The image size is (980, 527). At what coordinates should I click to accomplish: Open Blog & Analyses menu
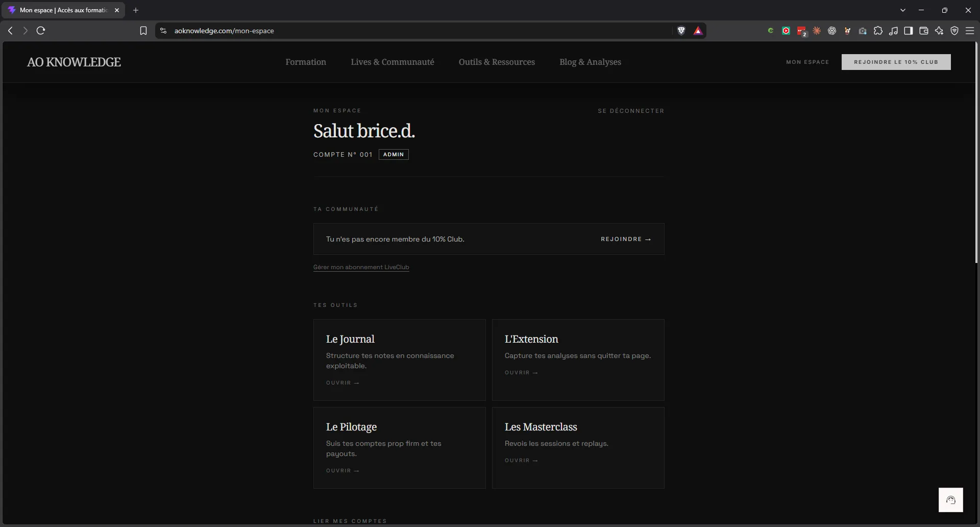coord(590,62)
